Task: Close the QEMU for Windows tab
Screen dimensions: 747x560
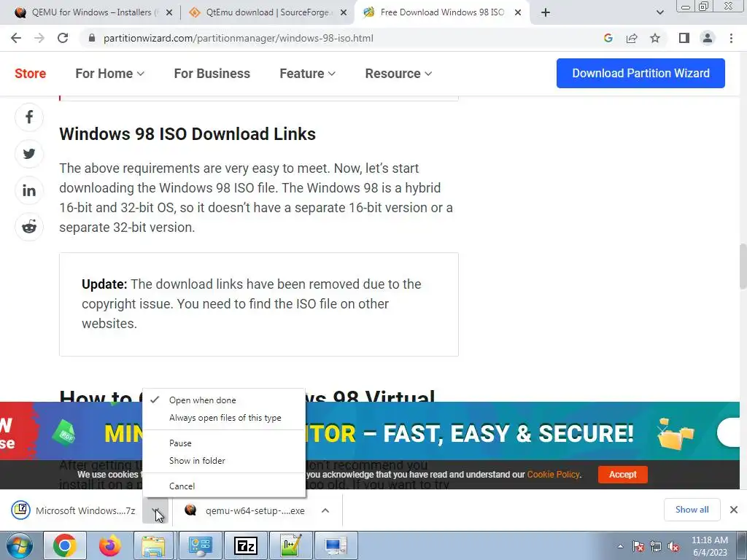Action: 169,13
